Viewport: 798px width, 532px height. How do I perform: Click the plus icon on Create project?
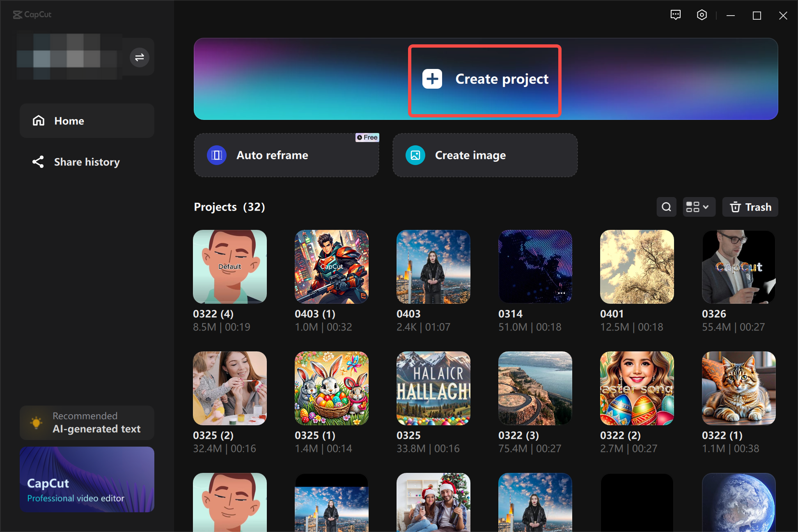pos(432,79)
